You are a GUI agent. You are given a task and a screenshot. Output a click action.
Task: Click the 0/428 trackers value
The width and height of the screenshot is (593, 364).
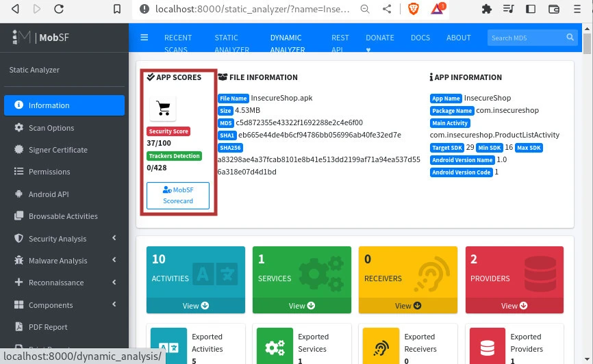coord(157,168)
